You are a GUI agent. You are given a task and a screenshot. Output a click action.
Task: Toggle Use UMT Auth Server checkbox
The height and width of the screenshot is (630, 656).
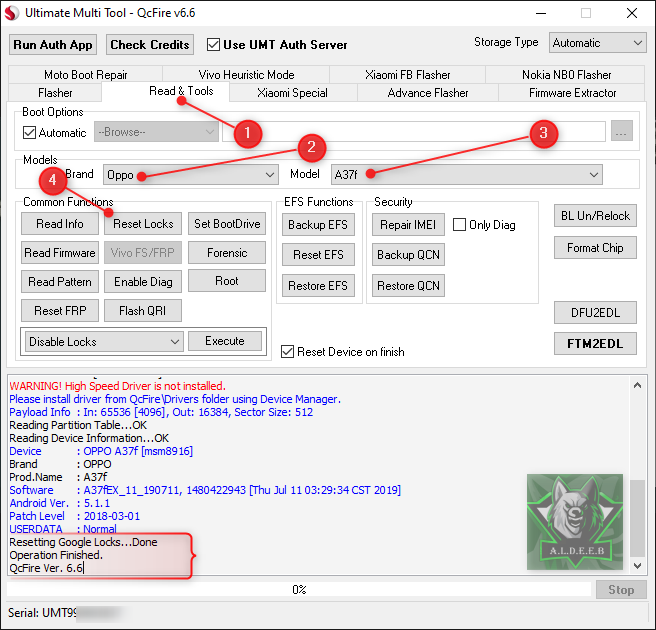[213, 45]
